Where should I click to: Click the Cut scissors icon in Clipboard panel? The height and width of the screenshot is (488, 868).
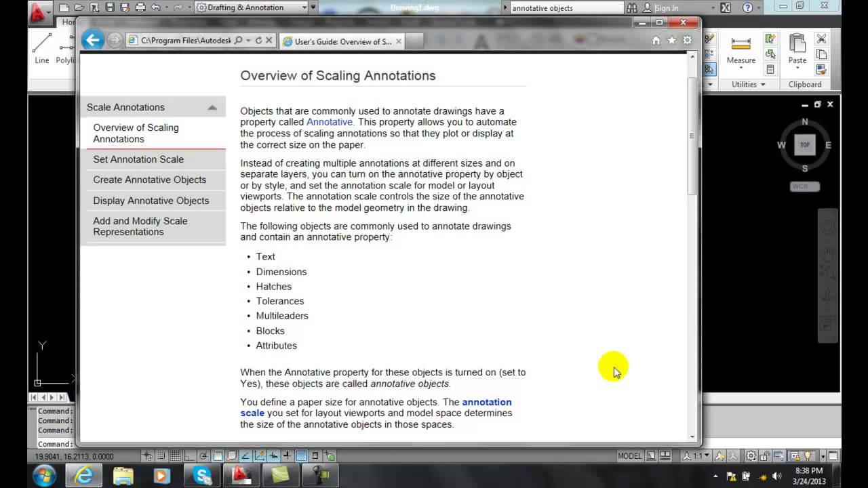point(821,39)
